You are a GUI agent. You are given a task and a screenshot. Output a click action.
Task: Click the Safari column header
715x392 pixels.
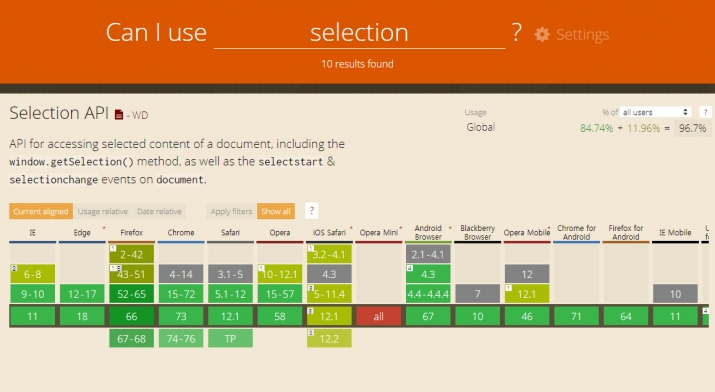[230, 232]
